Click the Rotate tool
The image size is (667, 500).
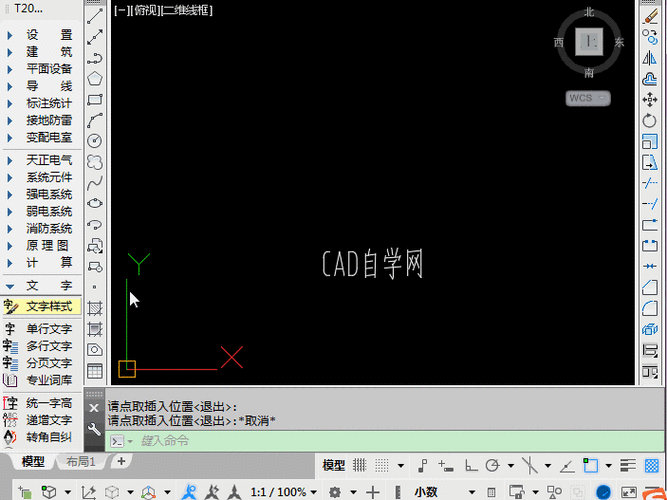(x=650, y=120)
